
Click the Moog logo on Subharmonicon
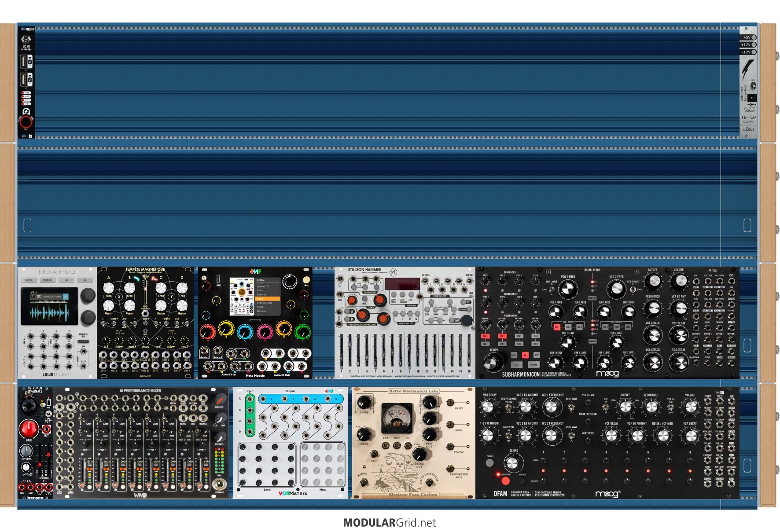click(x=607, y=374)
